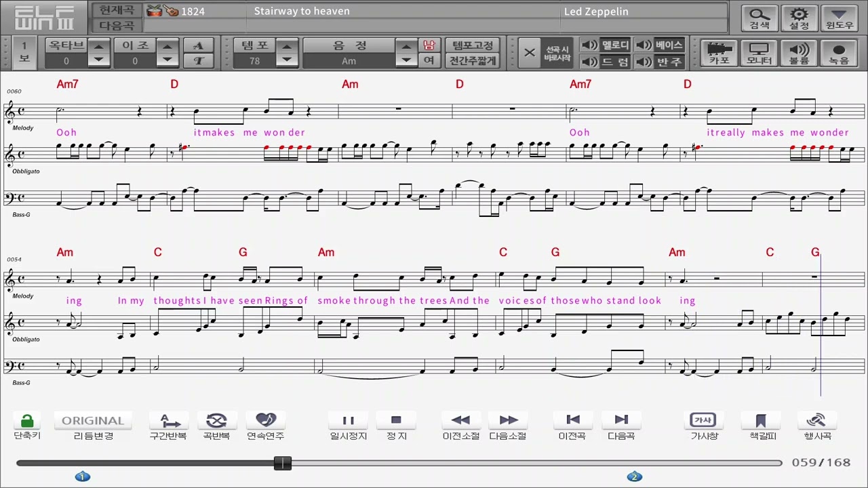This screenshot has width=868, height=488.
Task: Click the X cancel pre-selection icon
Action: (530, 53)
